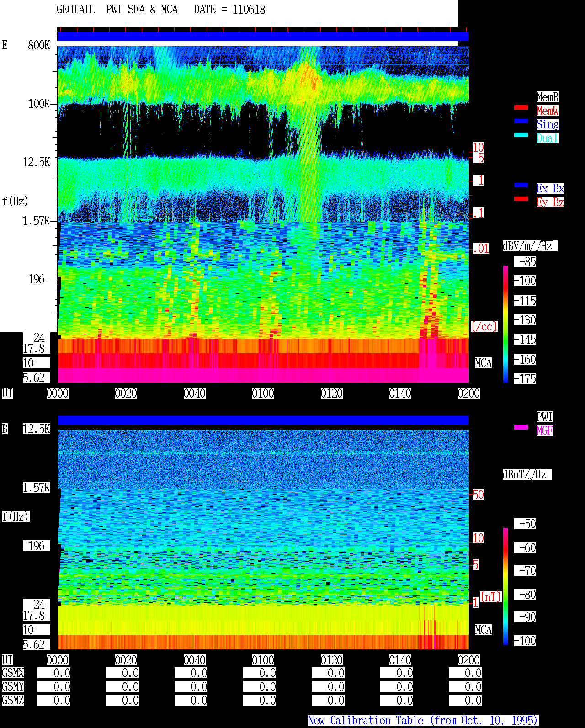Image resolution: width=585 pixels, height=728 pixels.
Task: Click the 0100 UT marker under E spectrogram
Action: pos(263,393)
